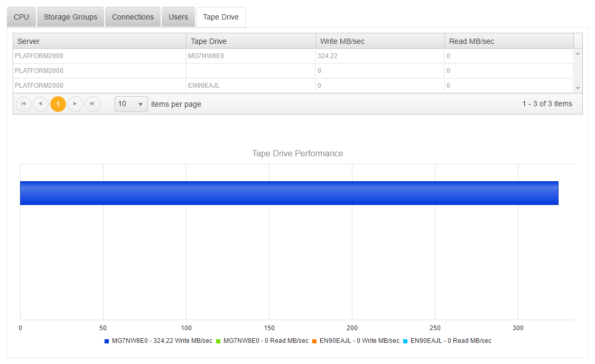Go to the previous page arrow
Image resolution: width=595 pixels, height=364 pixels.
[41, 104]
